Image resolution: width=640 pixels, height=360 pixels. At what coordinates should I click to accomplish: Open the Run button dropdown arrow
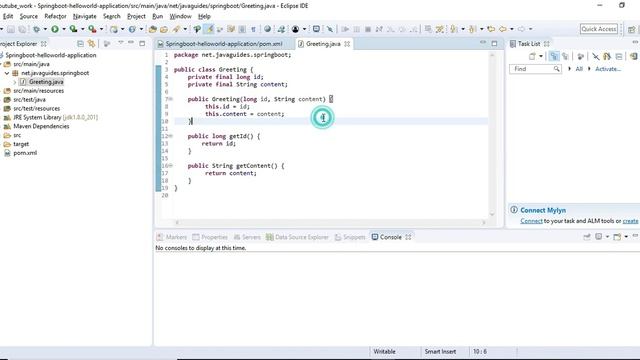(x=64, y=29)
